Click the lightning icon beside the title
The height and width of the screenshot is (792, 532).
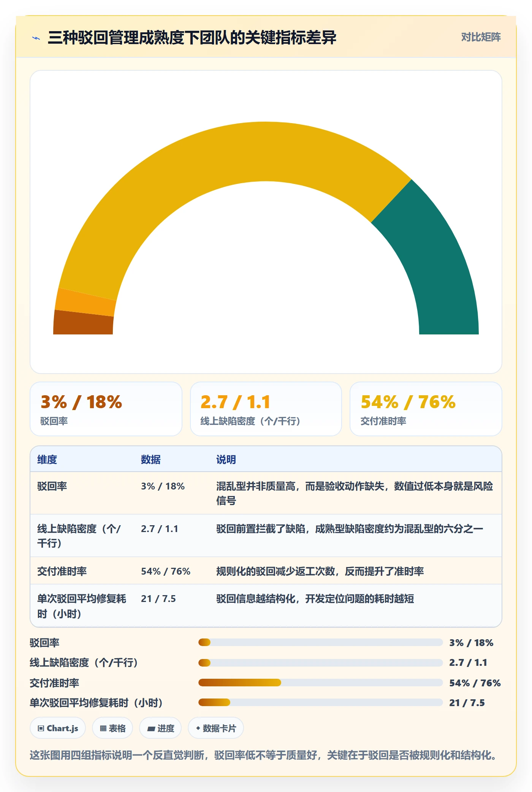pyautogui.click(x=36, y=38)
